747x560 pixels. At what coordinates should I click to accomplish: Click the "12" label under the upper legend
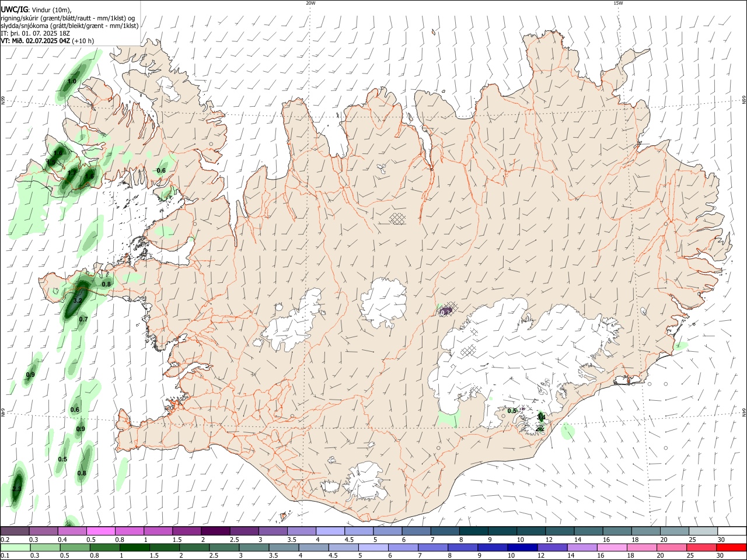(x=549, y=540)
